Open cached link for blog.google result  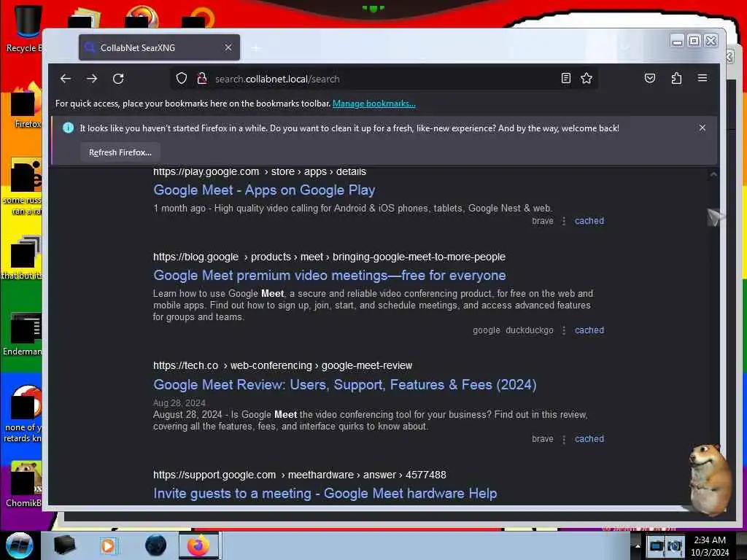(589, 330)
